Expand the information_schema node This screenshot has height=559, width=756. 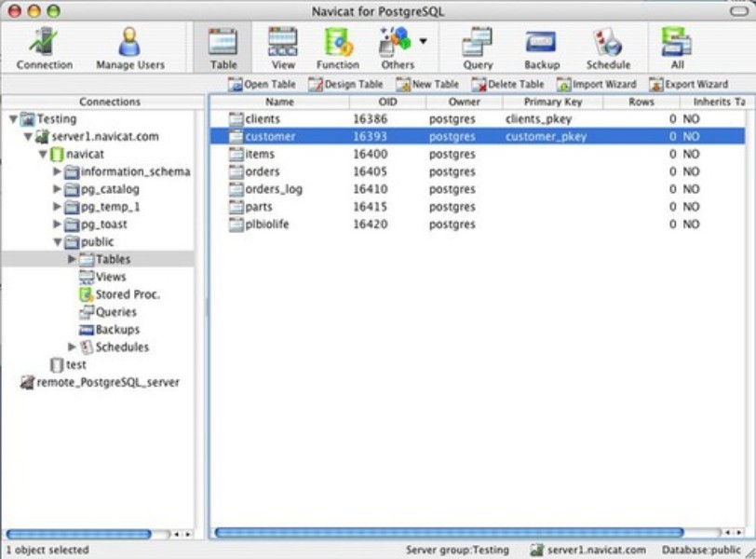click(x=58, y=171)
